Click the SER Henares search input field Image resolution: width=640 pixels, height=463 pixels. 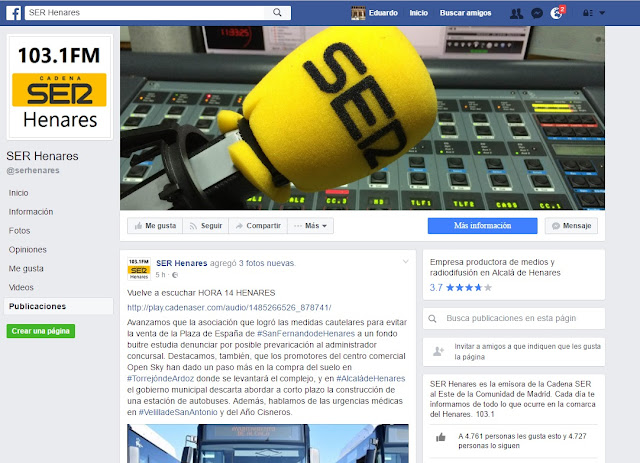coord(145,13)
